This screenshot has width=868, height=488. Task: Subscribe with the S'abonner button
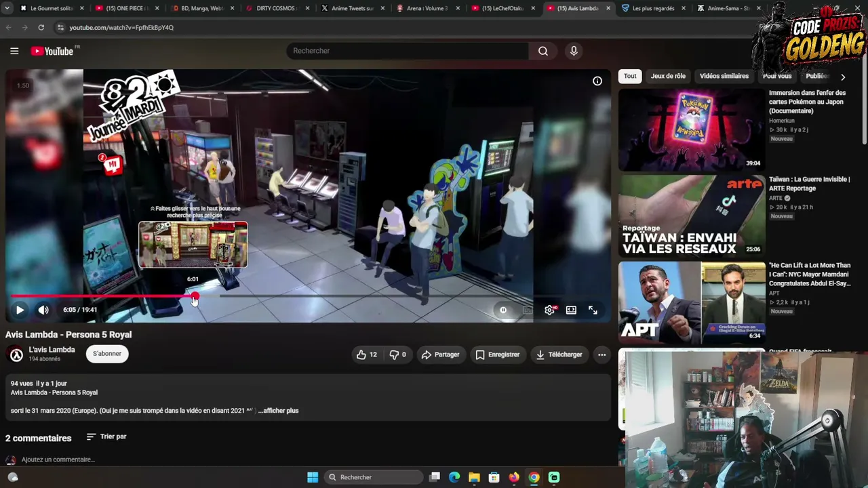point(107,354)
